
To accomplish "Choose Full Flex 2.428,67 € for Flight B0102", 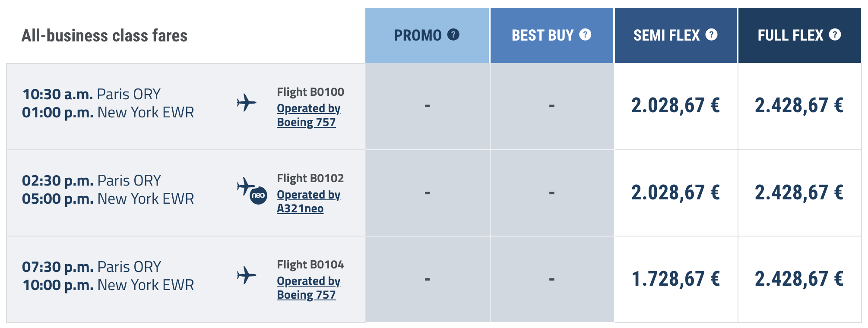I will [799, 192].
